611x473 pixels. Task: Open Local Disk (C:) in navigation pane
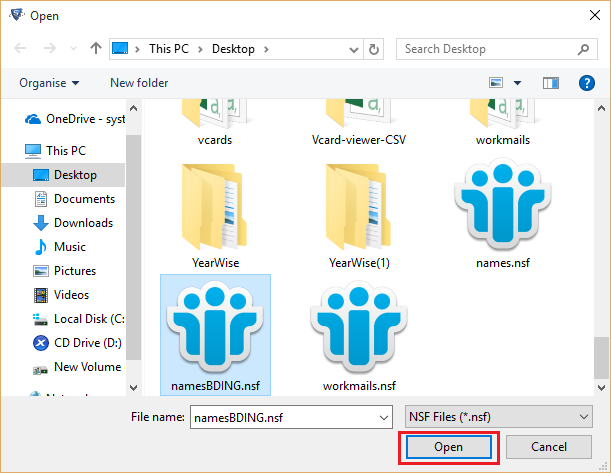pyautogui.click(x=79, y=319)
